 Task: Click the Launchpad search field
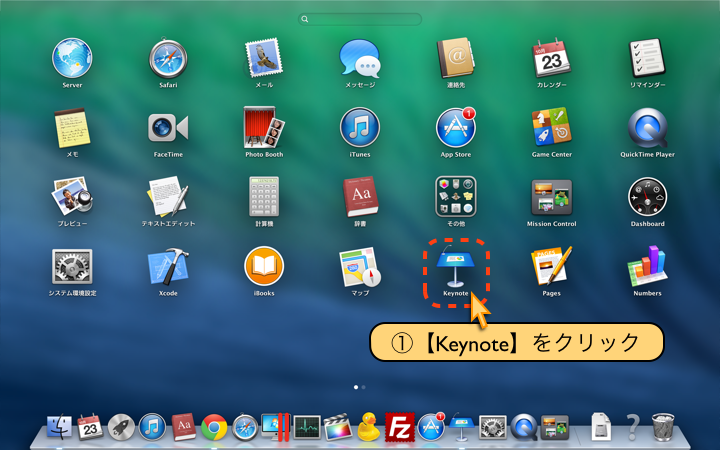point(360,19)
